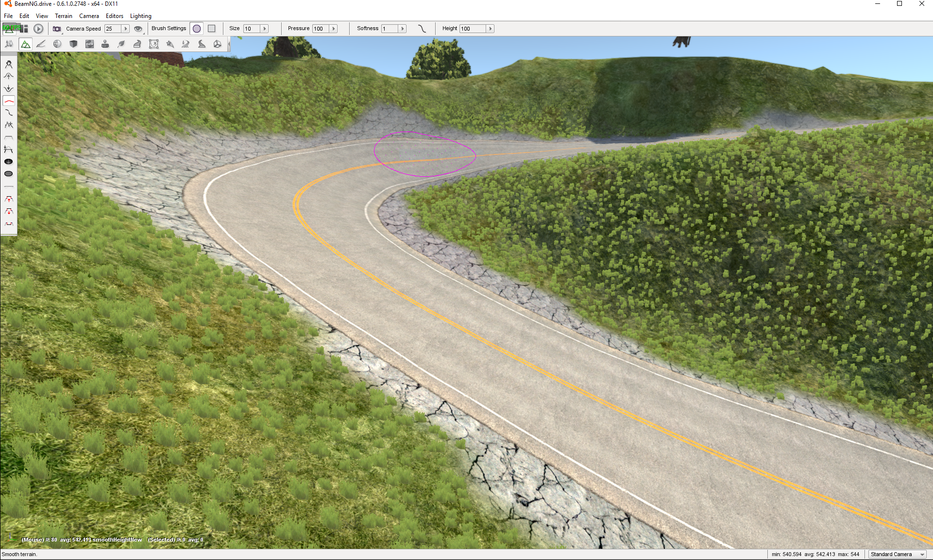Open the Particle Editor star icon
This screenshot has width=933, height=560.
click(170, 44)
